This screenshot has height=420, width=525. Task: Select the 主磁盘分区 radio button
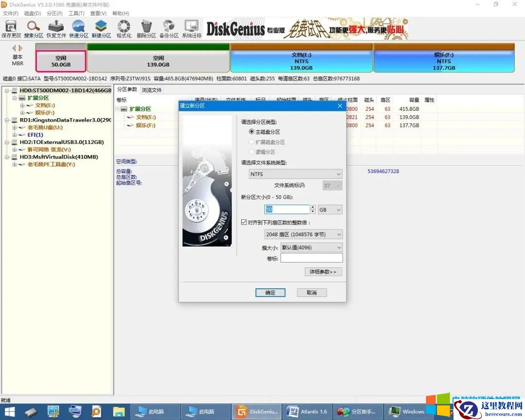point(252,132)
